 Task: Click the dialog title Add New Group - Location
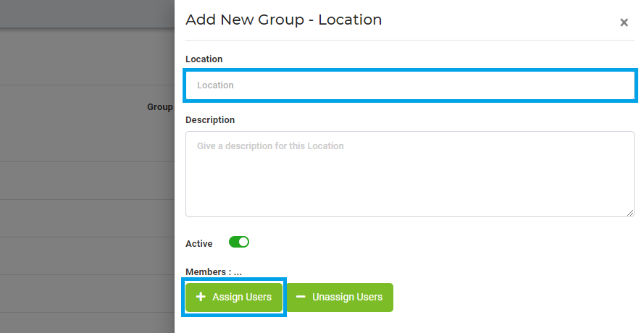pyautogui.click(x=283, y=20)
